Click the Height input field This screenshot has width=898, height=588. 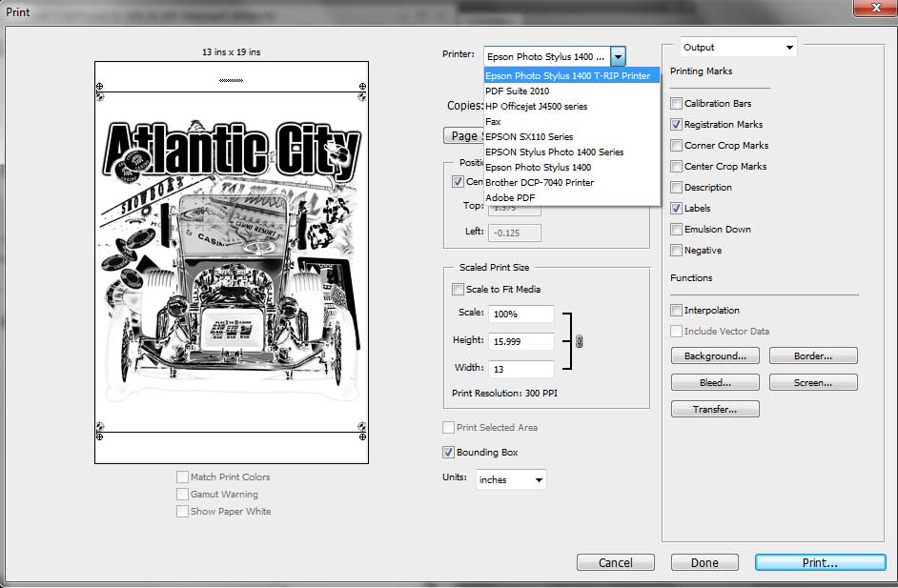(x=520, y=341)
